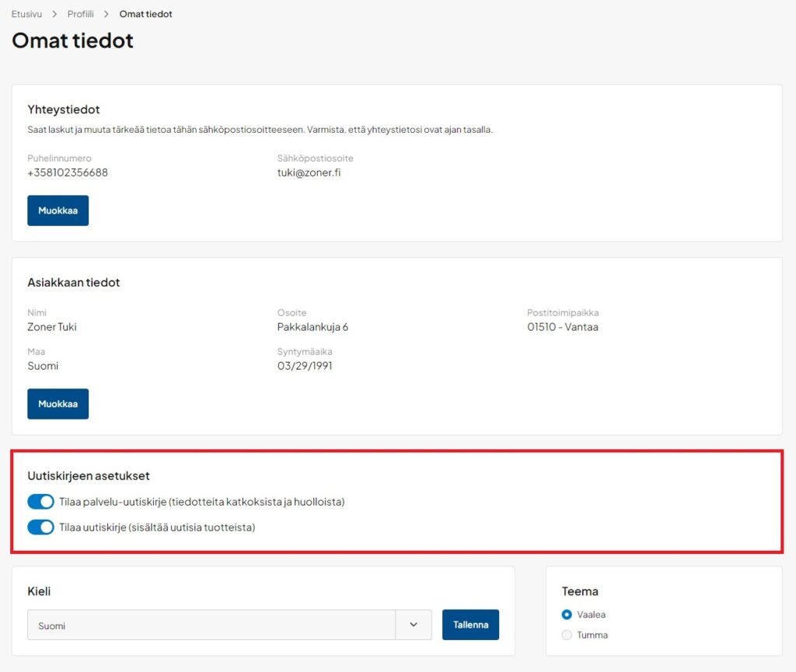
Task: Disable the palvelu-uutiskirje subscription toggle
Action: (40, 502)
